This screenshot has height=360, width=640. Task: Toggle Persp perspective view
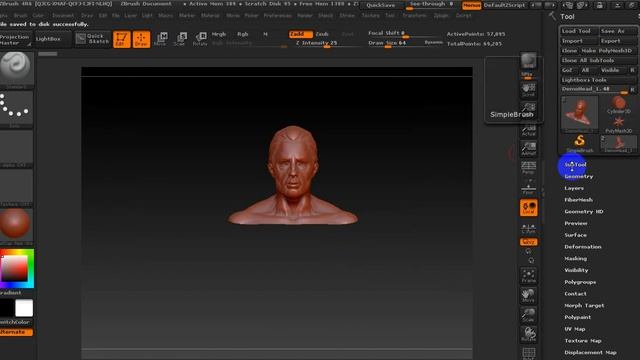pyautogui.click(x=529, y=167)
